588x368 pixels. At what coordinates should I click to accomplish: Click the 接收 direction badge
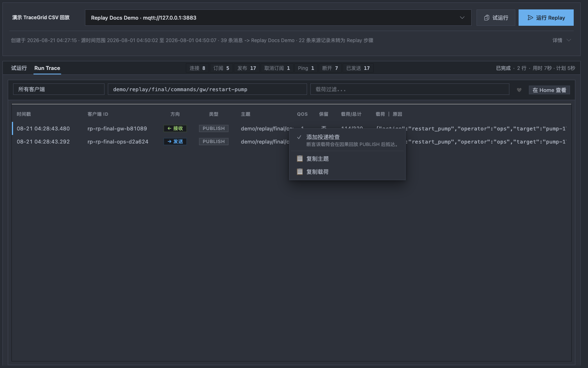point(175,128)
